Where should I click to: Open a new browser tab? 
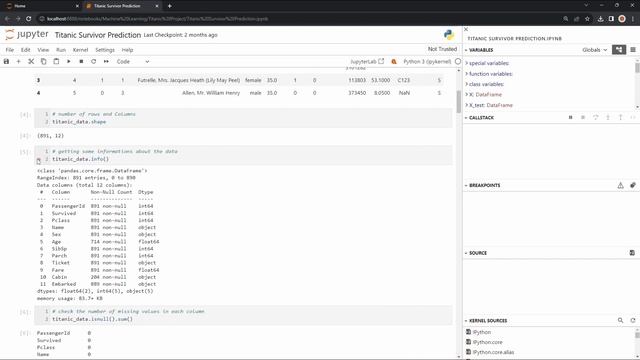169,6
